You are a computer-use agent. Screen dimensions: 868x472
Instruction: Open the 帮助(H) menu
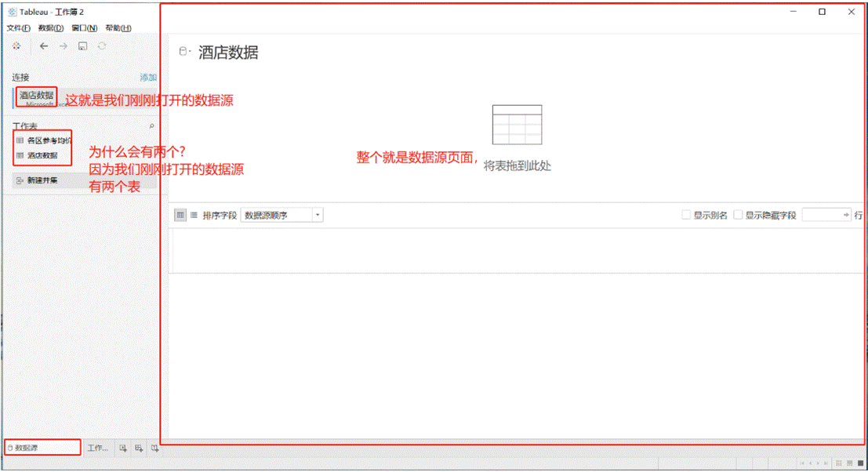tap(118, 27)
